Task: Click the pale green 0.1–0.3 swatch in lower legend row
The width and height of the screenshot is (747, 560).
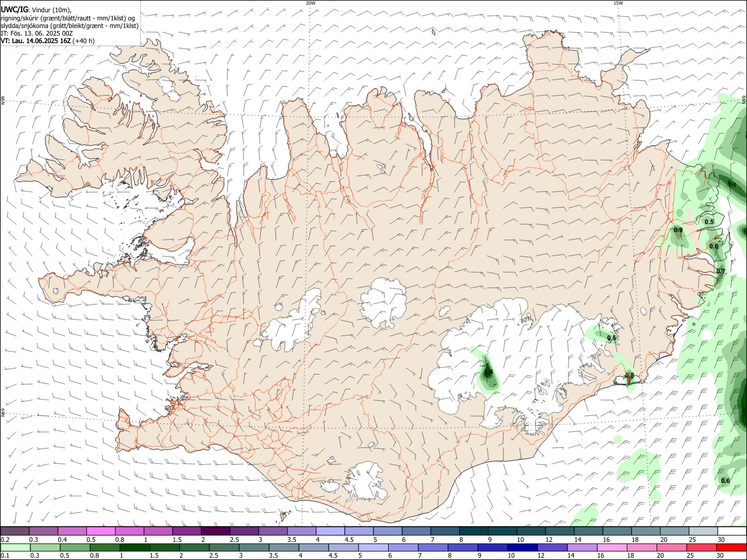Action: pyautogui.click(x=15, y=548)
